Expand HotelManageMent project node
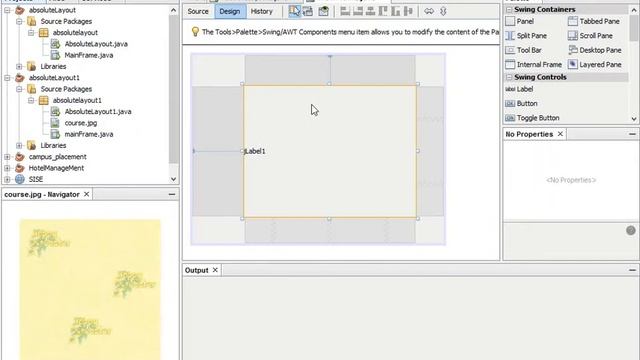The image size is (640, 360). (7, 168)
